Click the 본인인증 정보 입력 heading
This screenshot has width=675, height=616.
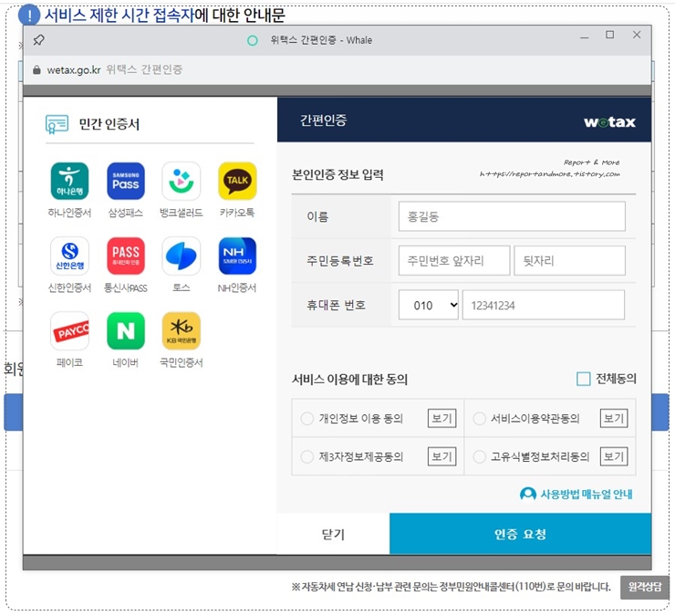pos(337,174)
